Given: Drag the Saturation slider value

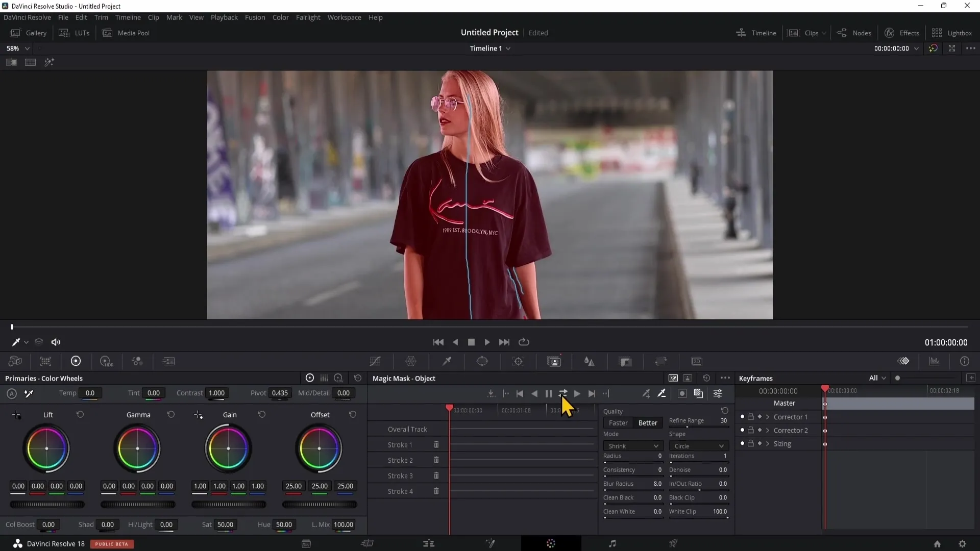Looking at the screenshot, I should point(225,524).
